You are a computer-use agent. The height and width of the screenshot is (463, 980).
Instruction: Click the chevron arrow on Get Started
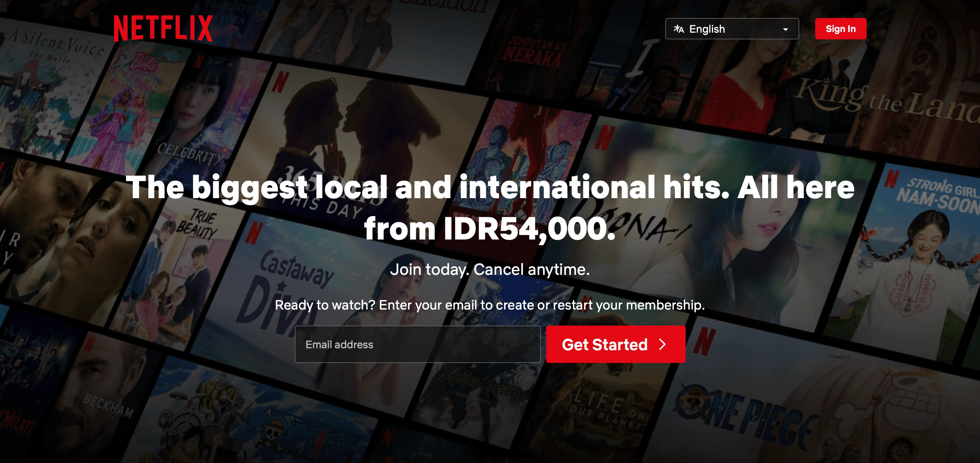tap(662, 344)
